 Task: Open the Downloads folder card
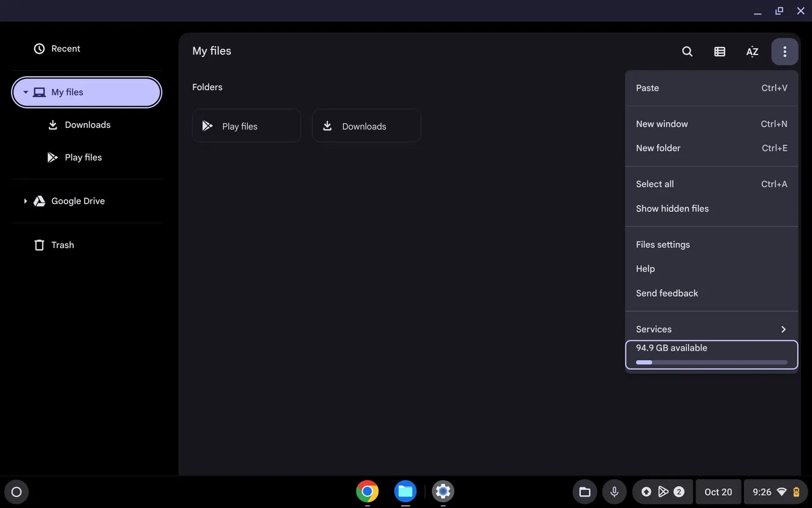click(x=367, y=125)
